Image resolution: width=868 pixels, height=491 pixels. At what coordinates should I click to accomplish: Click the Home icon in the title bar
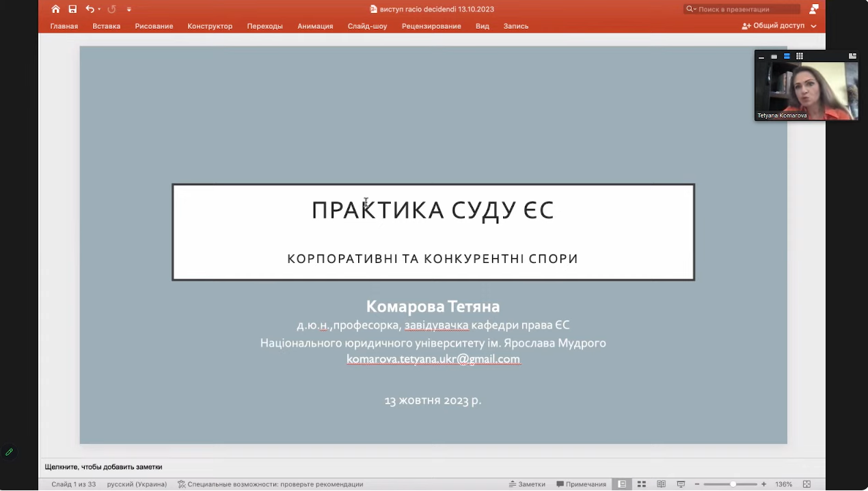click(x=55, y=9)
